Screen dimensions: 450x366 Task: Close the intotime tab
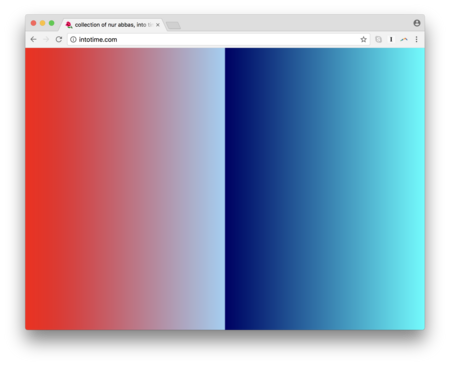pyautogui.click(x=158, y=25)
